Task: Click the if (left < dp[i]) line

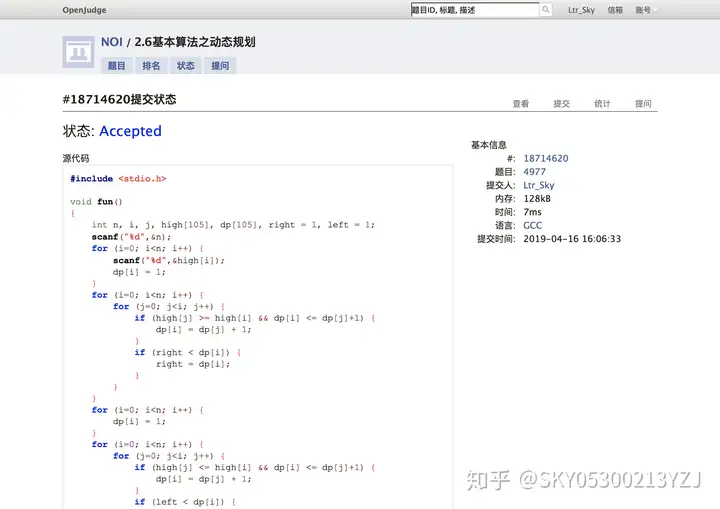Action: point(185,502)
